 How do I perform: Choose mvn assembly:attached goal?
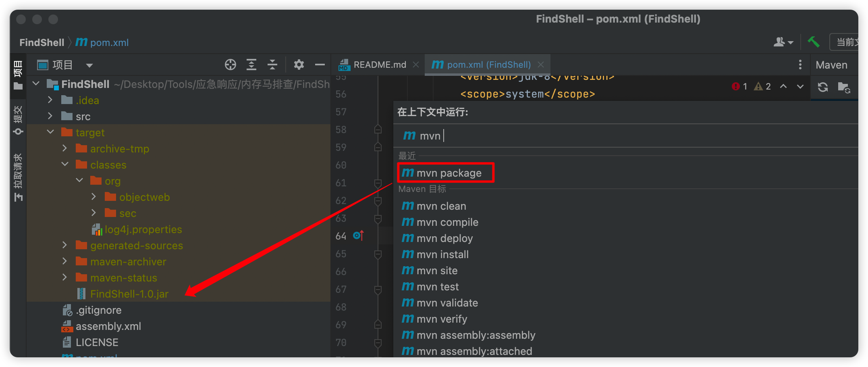[474, 351]
